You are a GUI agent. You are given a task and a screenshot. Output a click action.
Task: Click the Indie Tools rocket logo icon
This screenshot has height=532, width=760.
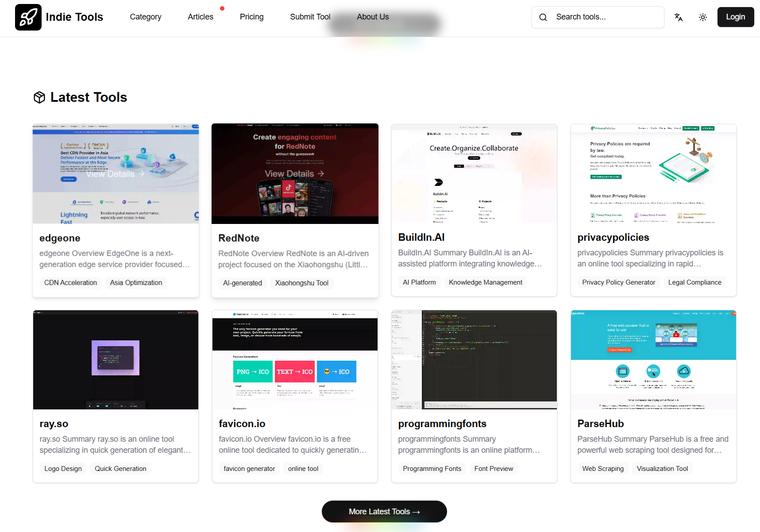tap(28, 17)
